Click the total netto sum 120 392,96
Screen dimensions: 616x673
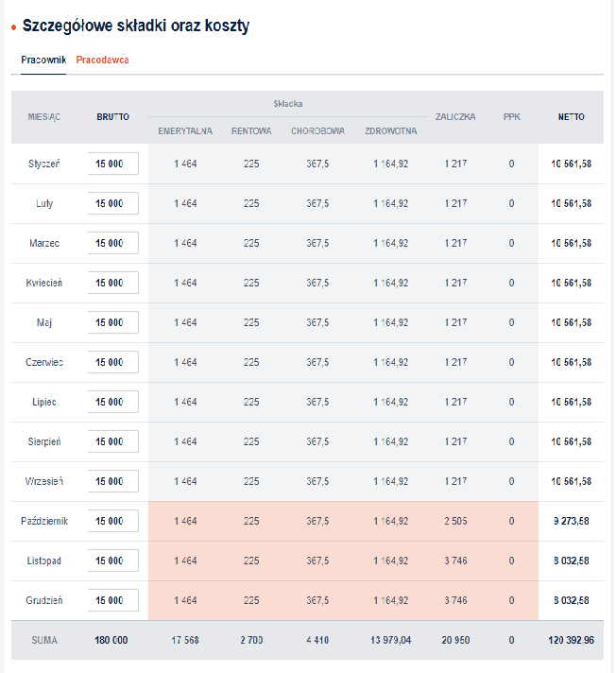coord(571,640)
